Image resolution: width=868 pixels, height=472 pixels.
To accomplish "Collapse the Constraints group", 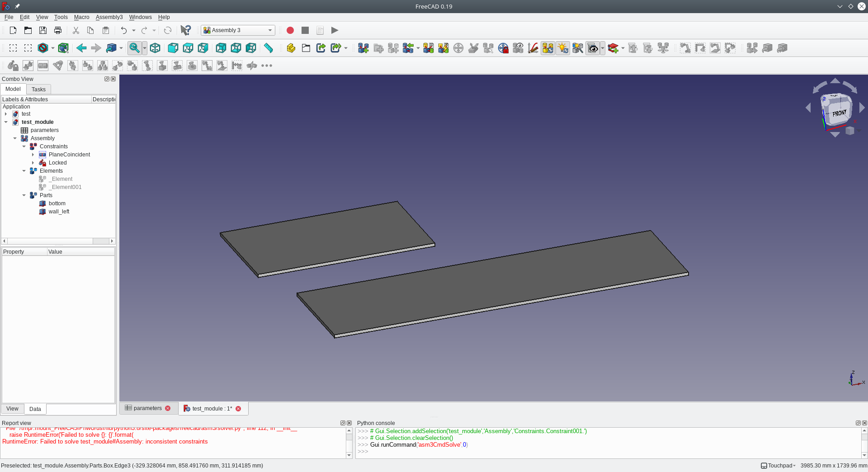I will (x=24, y=146).
